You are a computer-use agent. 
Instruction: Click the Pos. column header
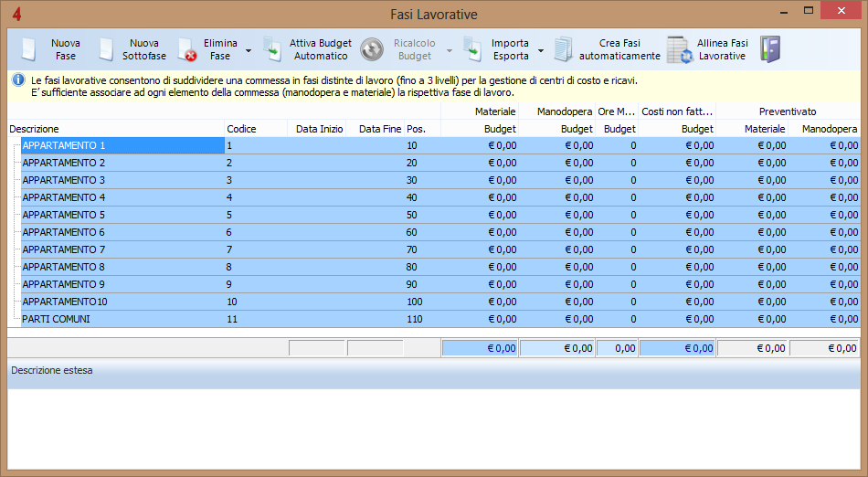pos(422,129)
